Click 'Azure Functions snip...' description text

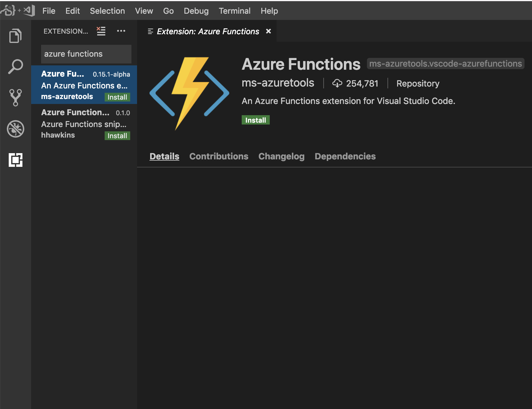click(x=84, y=124)
